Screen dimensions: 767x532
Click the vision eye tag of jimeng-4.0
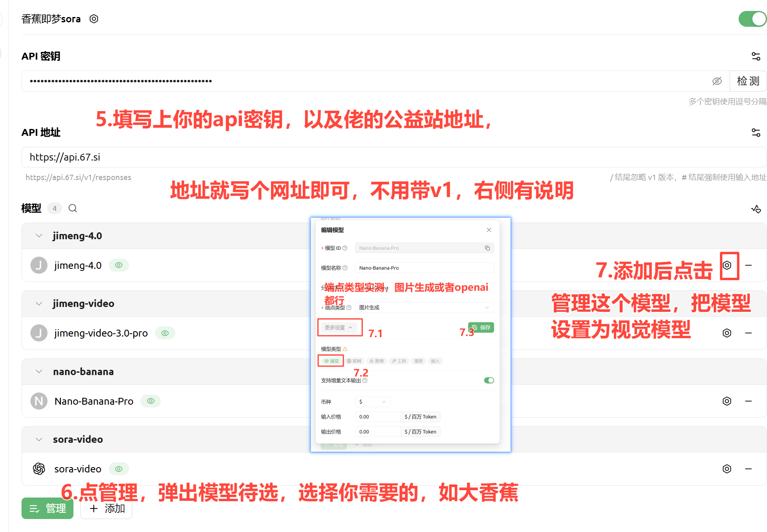[118, 265]
